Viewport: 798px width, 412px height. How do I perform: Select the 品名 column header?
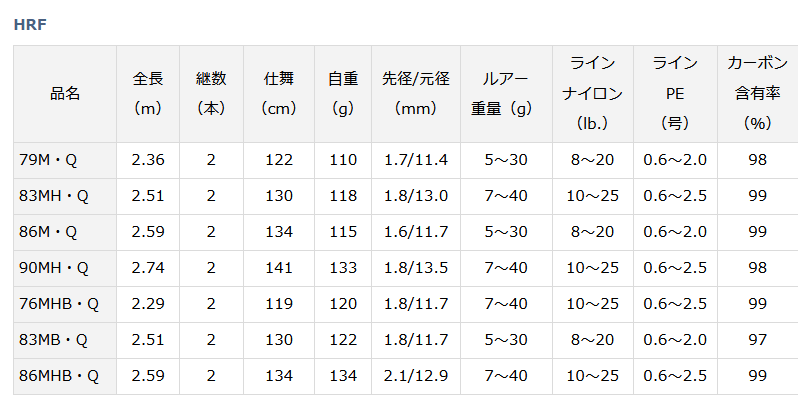point(65,94)
